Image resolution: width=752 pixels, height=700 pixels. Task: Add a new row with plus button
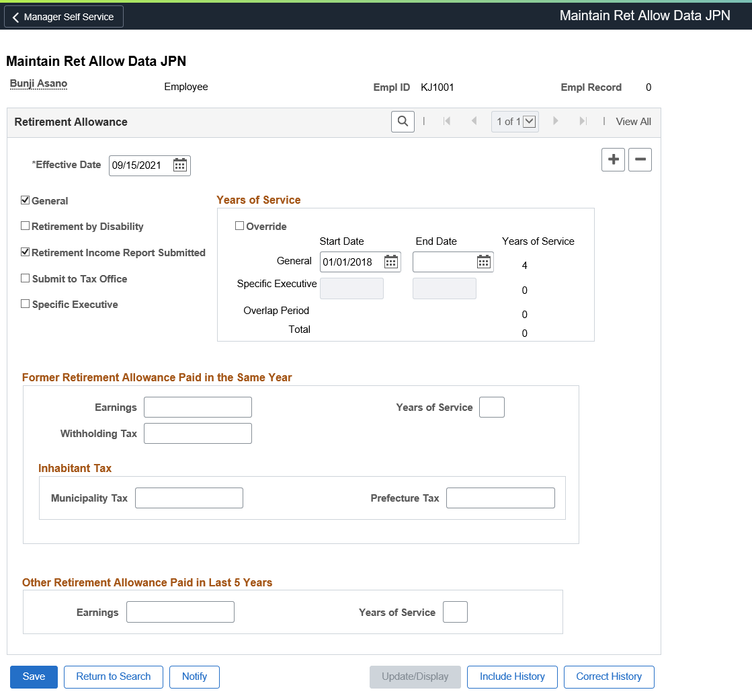[x=613, y=159]
